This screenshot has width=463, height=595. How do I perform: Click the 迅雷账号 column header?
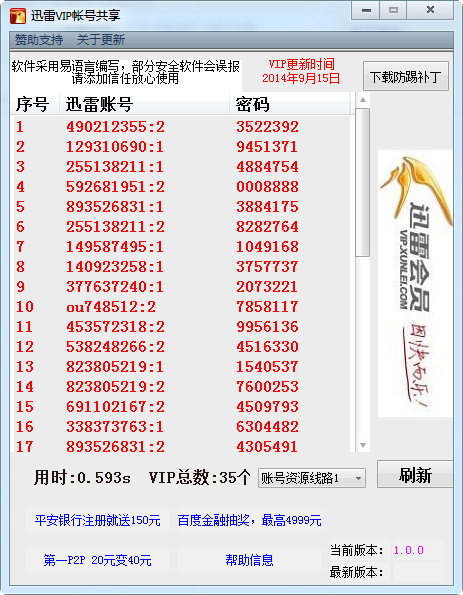pos(144,104)
